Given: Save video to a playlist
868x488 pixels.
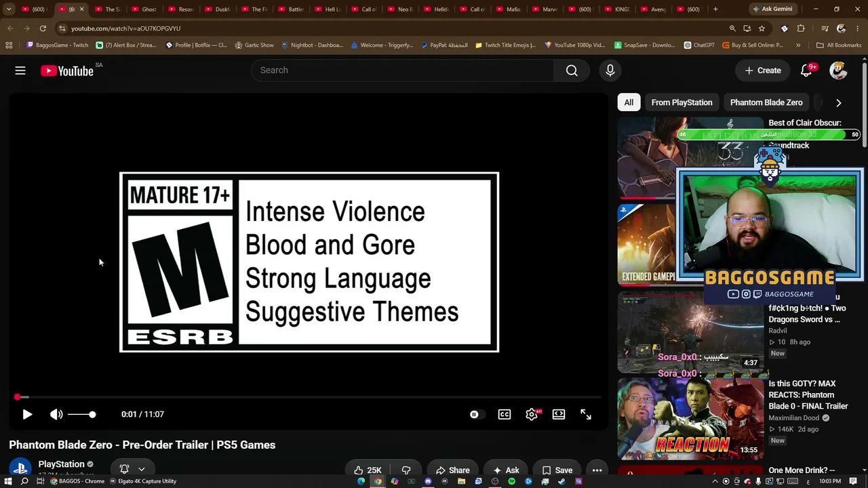Looking at the screenshot, I should (557, 470).
